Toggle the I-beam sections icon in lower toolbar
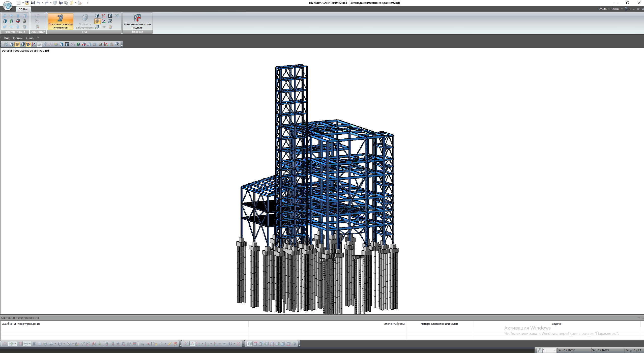 coord(28,44)
